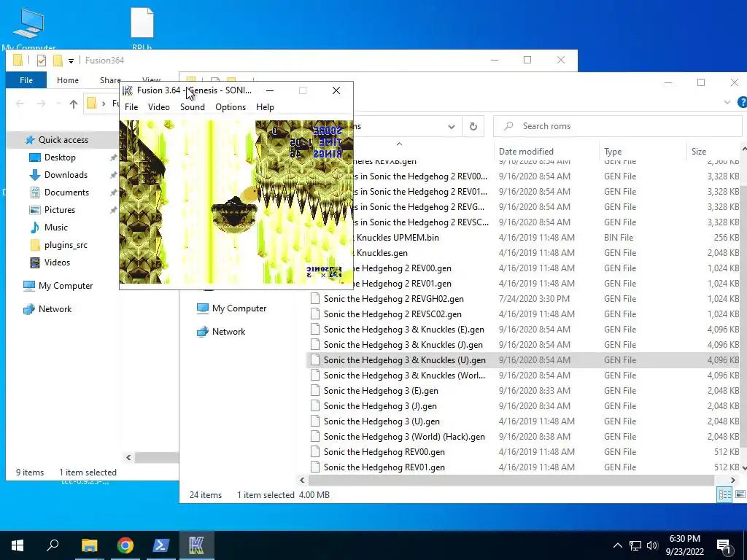Click the Help question mark in roms window

[x=742, y=102]
